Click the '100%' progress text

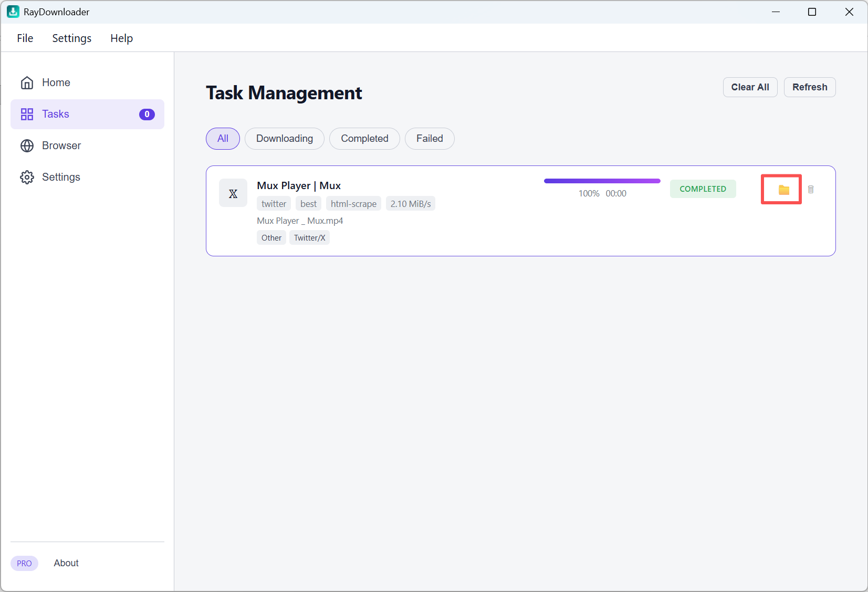click(589, 193)
